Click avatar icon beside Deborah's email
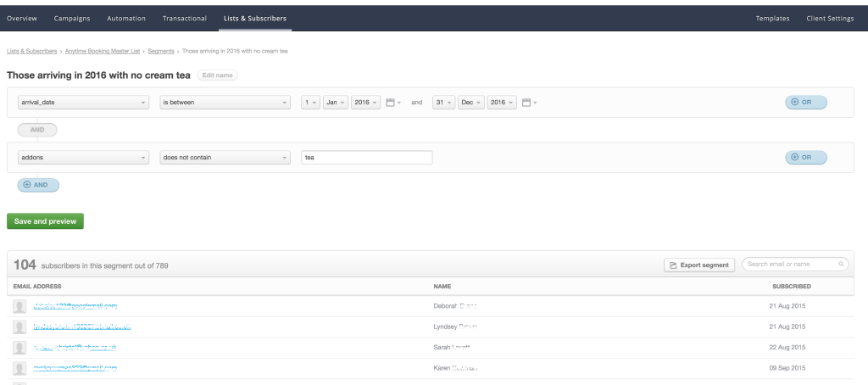The height and width of the screenshot is (385, 868). [19, 306]
